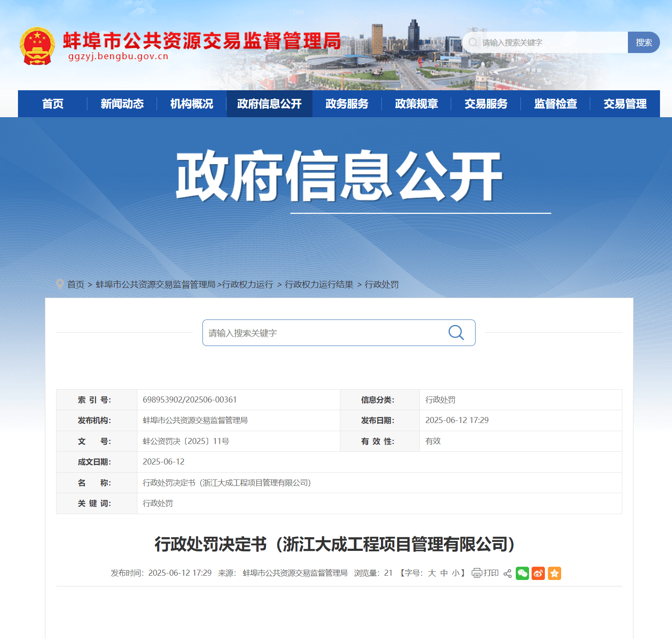The height and width of the screenshot is (639, 672).
Task: Set font size to 大
Action: 432,573
